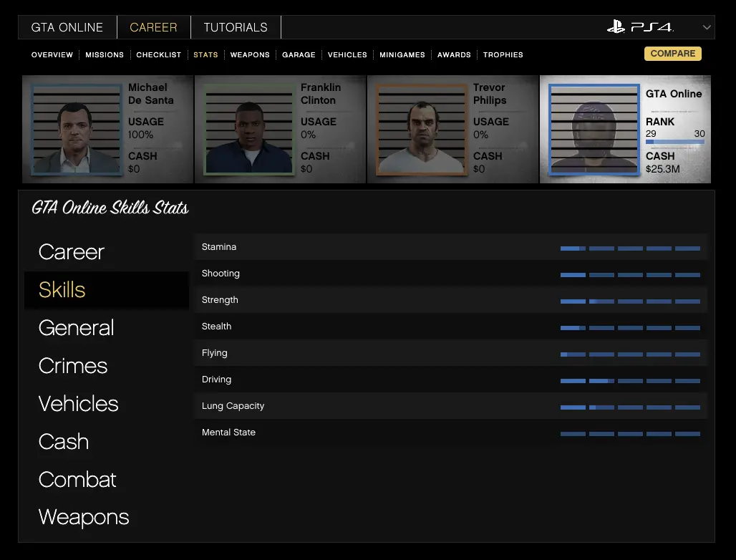
Task: Show the Career stats category
Action: (x=72, y=252)
